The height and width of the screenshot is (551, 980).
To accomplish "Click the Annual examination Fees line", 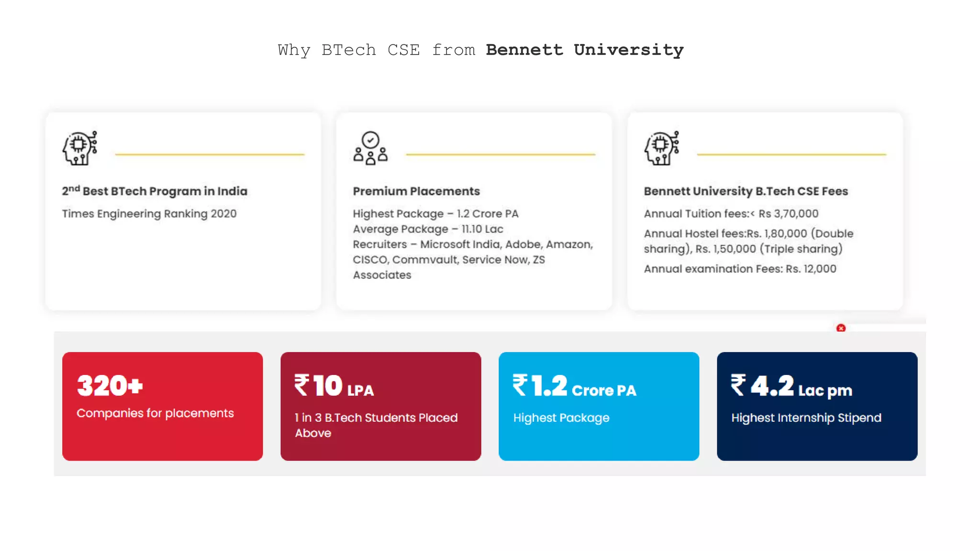I will tap(740, 269).
